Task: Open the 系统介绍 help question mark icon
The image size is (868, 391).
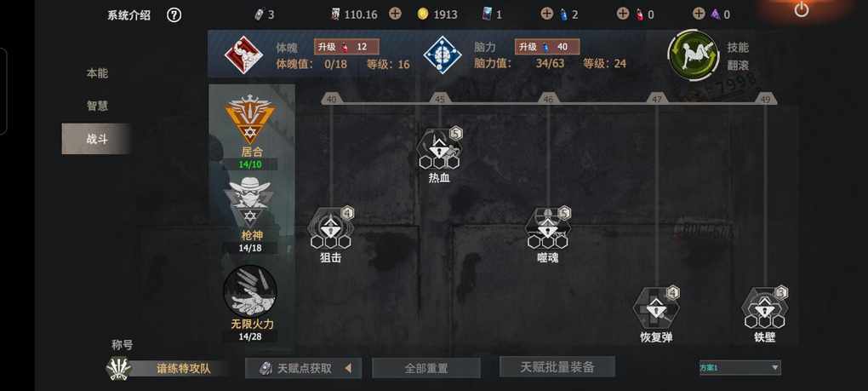Action: tap(174, 15)
